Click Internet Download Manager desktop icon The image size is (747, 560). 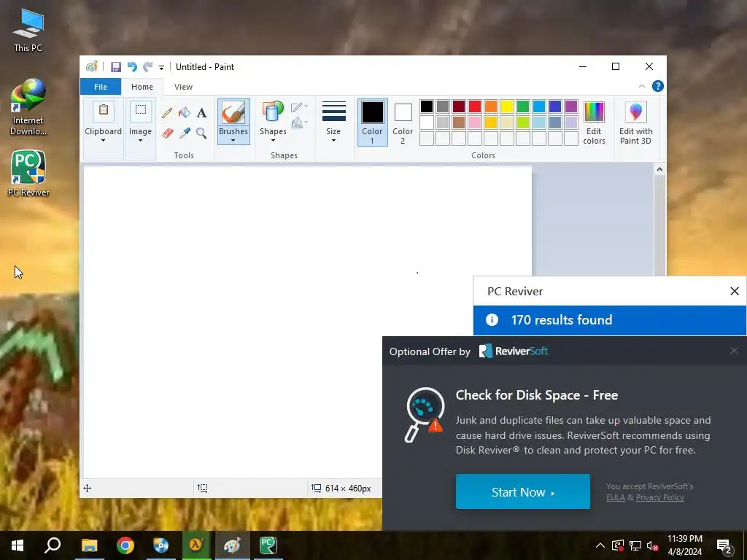[28, 107]
